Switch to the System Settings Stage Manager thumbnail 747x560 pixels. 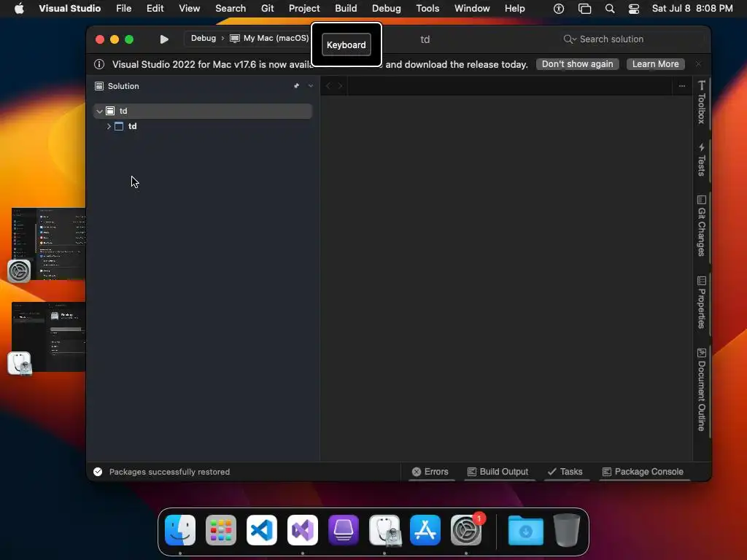[47, 244]
